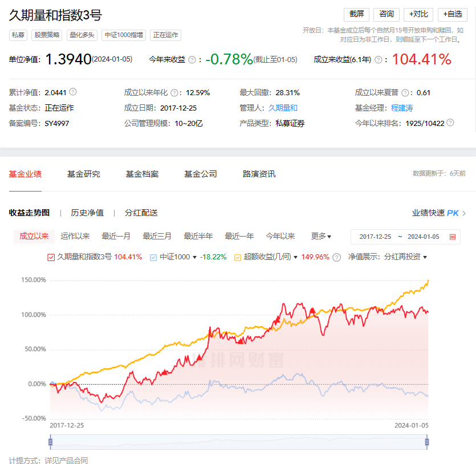This screenshot has width=476, height=464.
Task: Click the 正在运作 status tag
Action: coord(165,35)
